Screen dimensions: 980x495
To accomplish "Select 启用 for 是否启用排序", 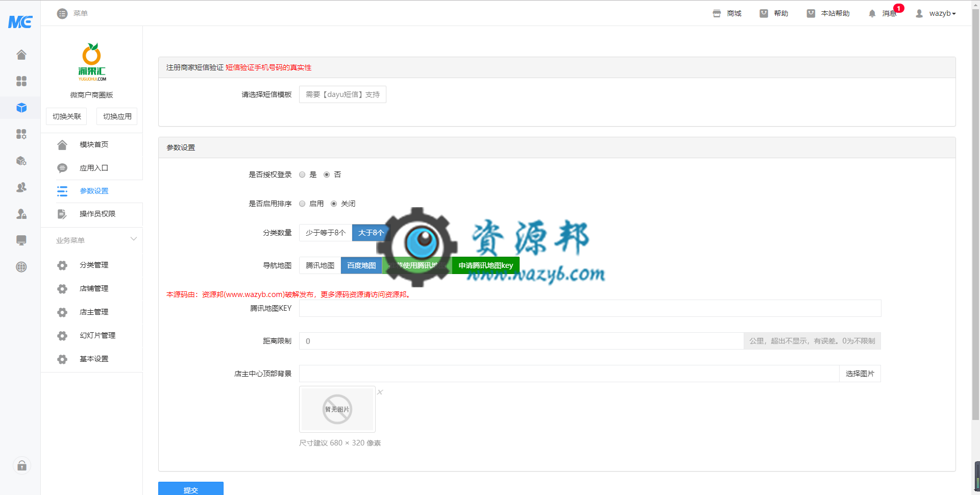I will point(302,204).
